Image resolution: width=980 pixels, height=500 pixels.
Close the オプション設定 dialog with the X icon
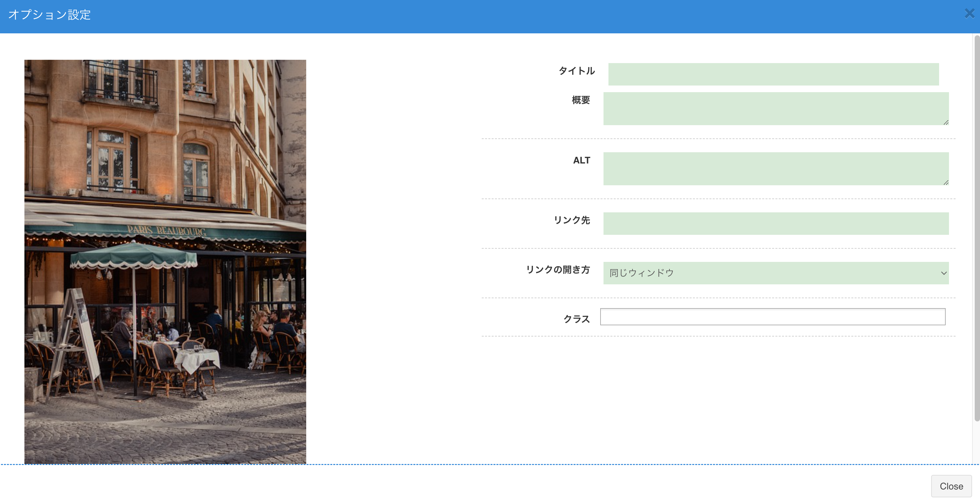[x=969, y=14]
